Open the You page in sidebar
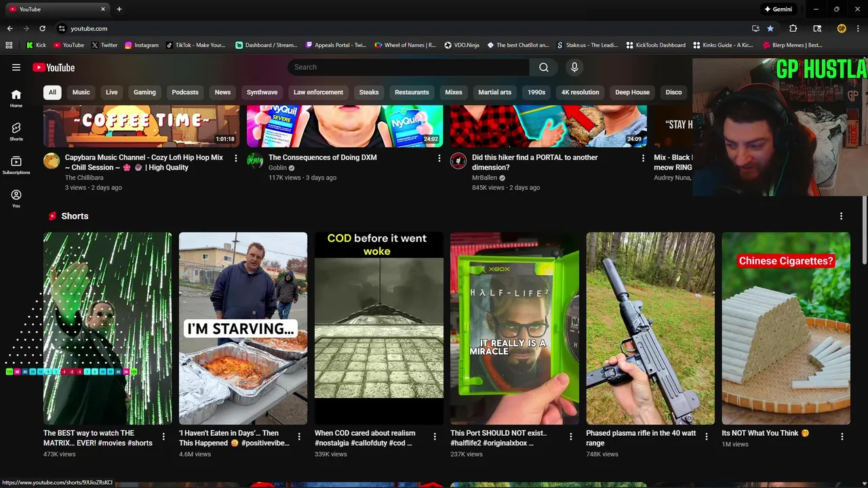This screenshot has height=488, width=868. click(16, 199)
